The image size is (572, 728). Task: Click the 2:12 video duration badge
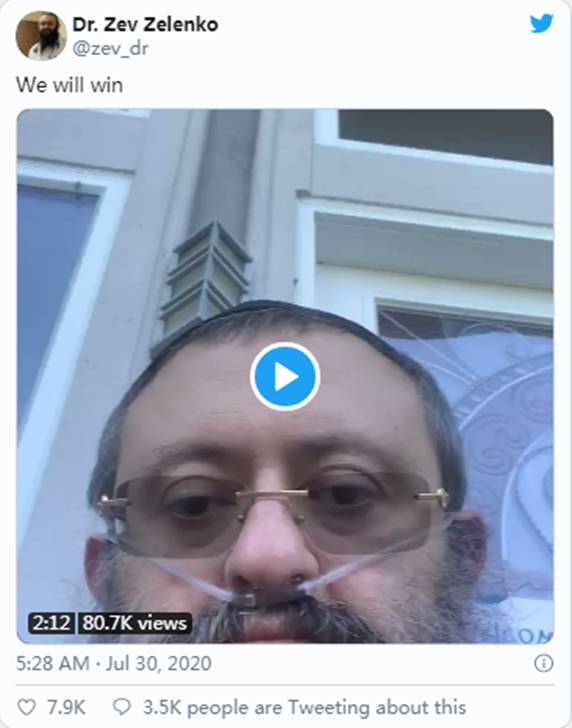coord(51,623)
